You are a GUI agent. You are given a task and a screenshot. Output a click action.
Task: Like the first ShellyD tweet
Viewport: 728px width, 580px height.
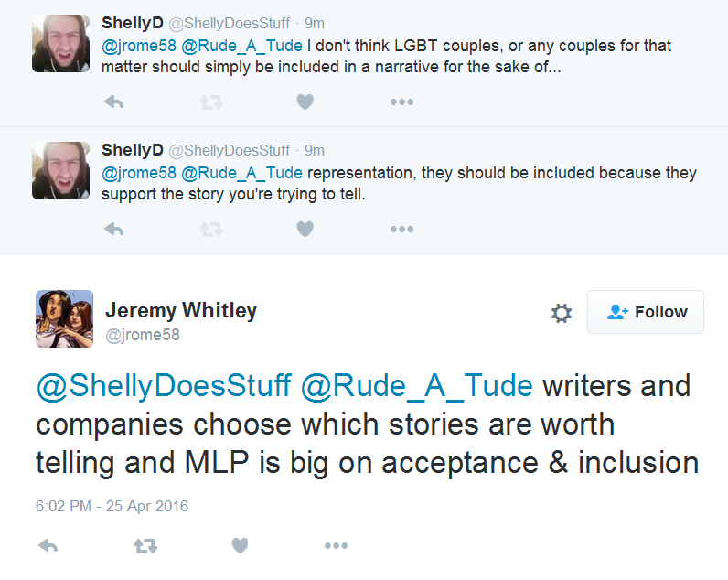305,102
